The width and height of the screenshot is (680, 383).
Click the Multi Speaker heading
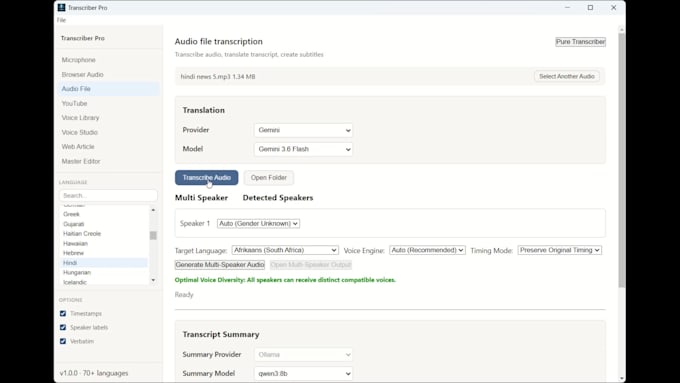click(x=201, y=198)
